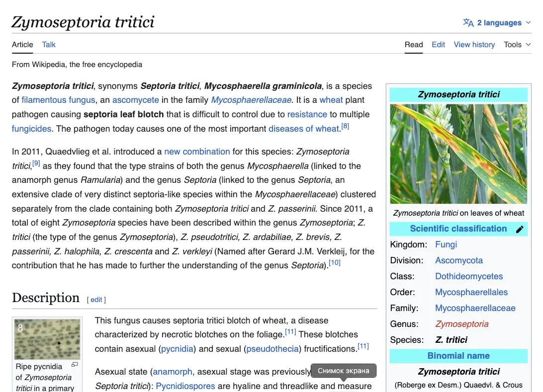Viewport: 543px width, 392px height.
Task: Open the ripe pycnidia thumbnail image
Action: [x=47, y=339]
